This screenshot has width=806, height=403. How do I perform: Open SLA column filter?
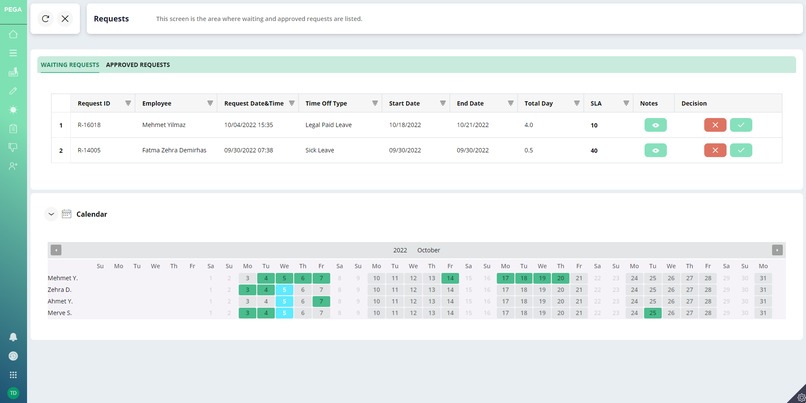coord(626,103)
